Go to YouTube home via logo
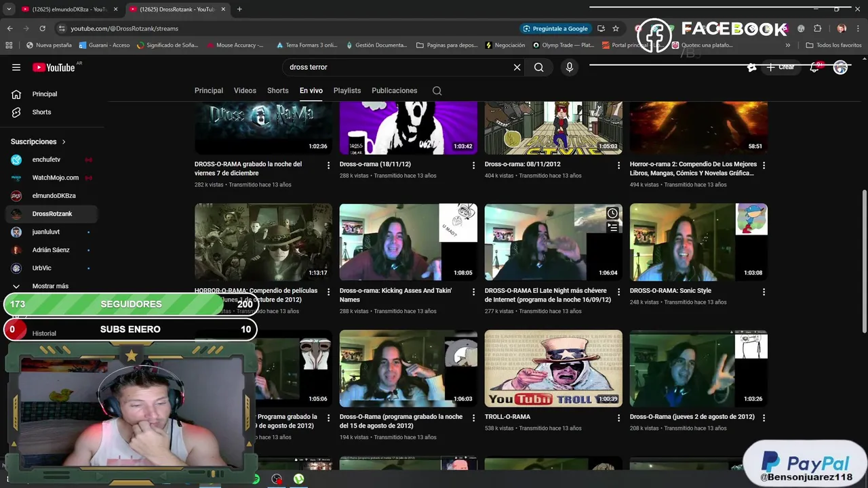This screenshot has height=488, width=868. [x=54, y=67]
